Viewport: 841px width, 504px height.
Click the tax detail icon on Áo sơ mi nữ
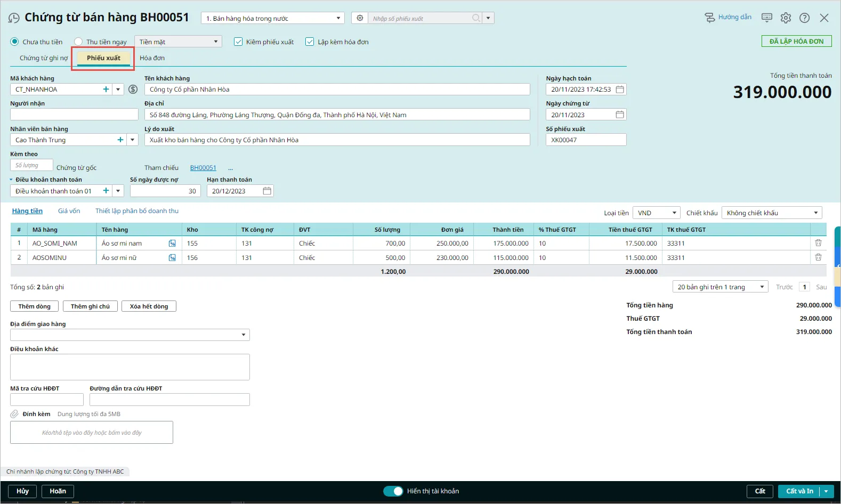click(x=172, y=258)
